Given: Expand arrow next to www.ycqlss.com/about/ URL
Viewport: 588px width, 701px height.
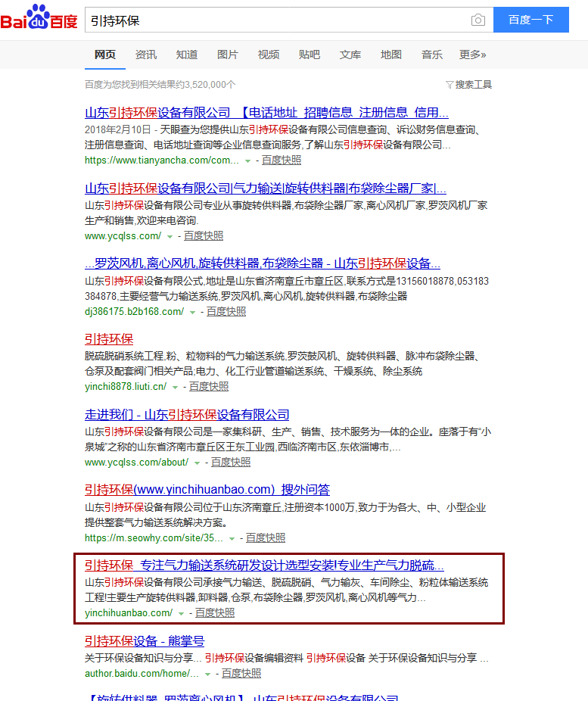Looking at the screenshot, I should pos(197,463).
